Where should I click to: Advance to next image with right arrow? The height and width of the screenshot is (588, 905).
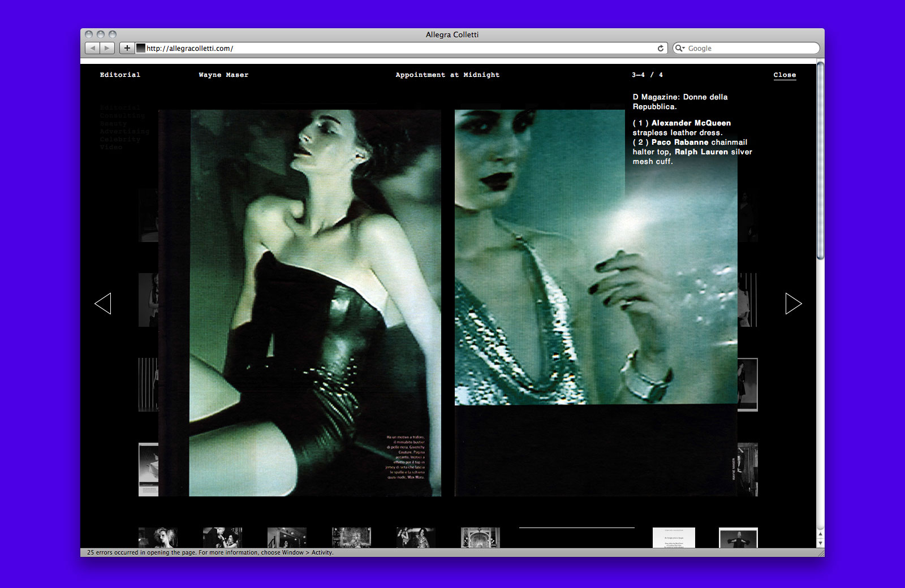793,304
